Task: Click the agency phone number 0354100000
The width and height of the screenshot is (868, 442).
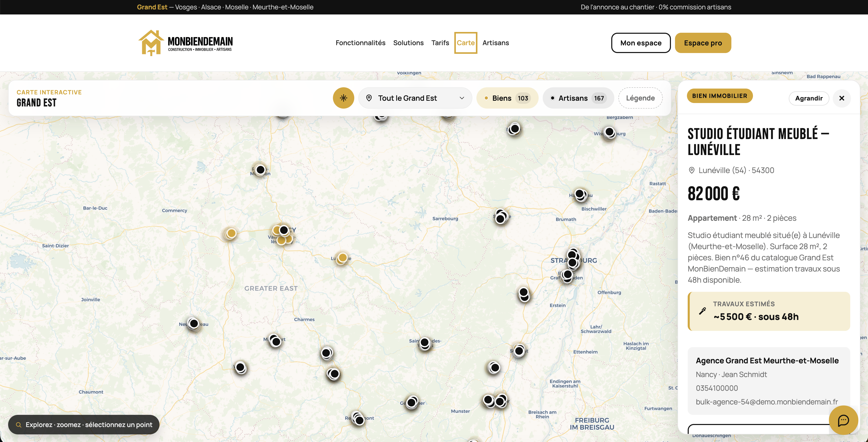Action: (x=717, y=388)
